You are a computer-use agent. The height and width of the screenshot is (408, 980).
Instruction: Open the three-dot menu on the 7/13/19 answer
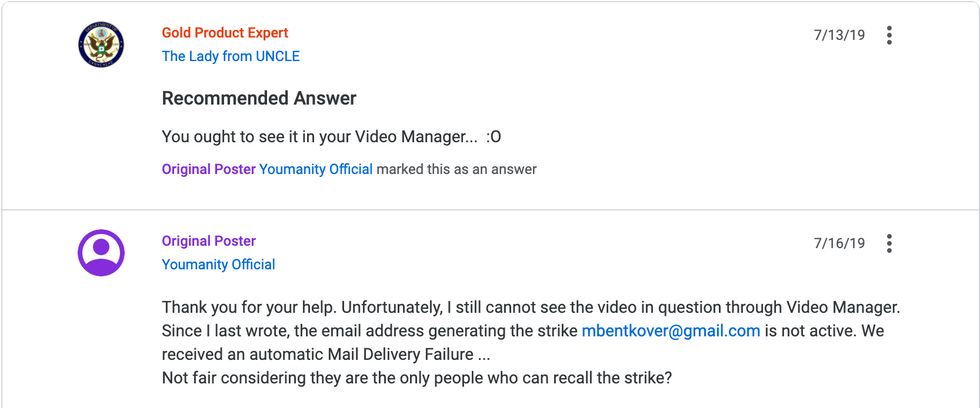coord(889,35)
